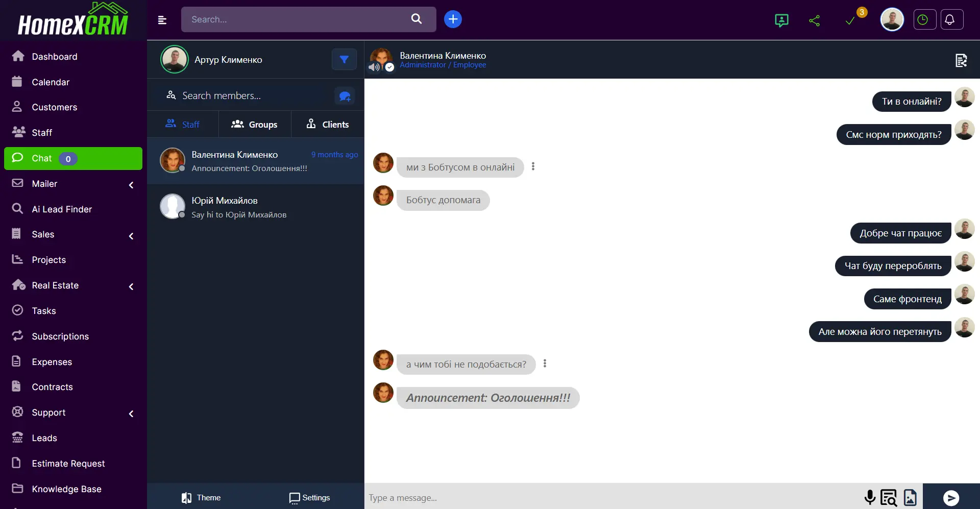Switch to the Groups tab
This screenshot has width=980, height=509.
pos(254,125)
